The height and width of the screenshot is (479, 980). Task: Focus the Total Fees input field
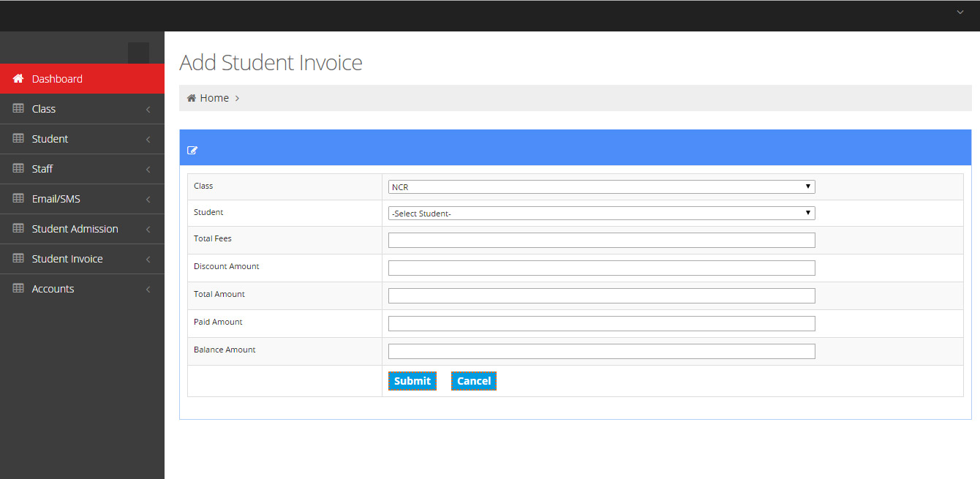601,241
